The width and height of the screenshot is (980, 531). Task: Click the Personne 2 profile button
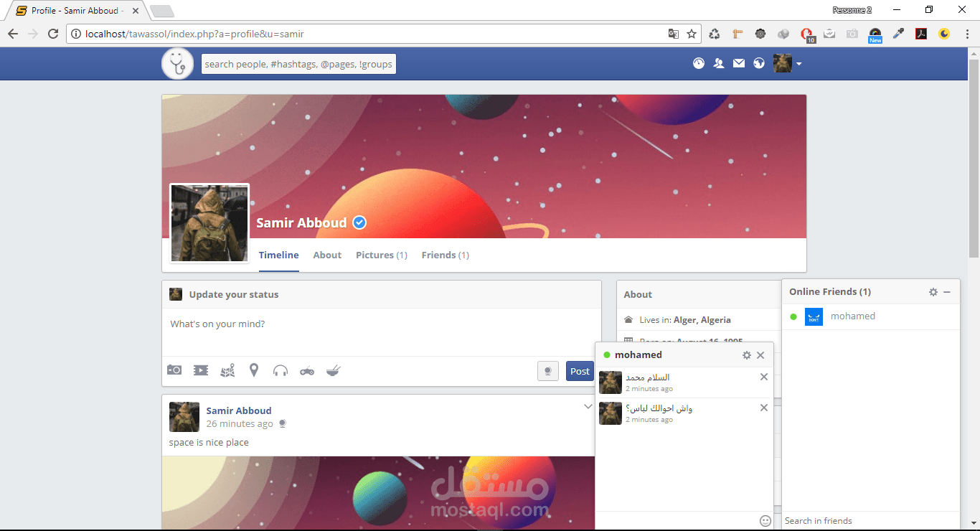(x=852, y=10)
